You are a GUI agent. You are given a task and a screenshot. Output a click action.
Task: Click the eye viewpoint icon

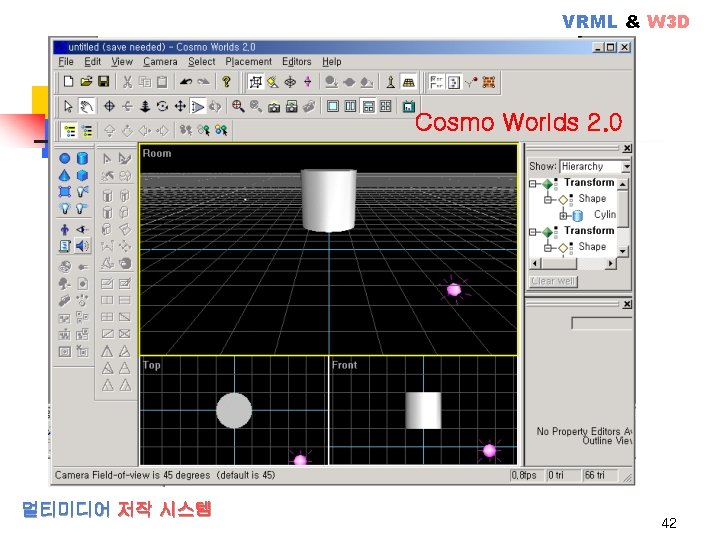click(x=82, y=229)
